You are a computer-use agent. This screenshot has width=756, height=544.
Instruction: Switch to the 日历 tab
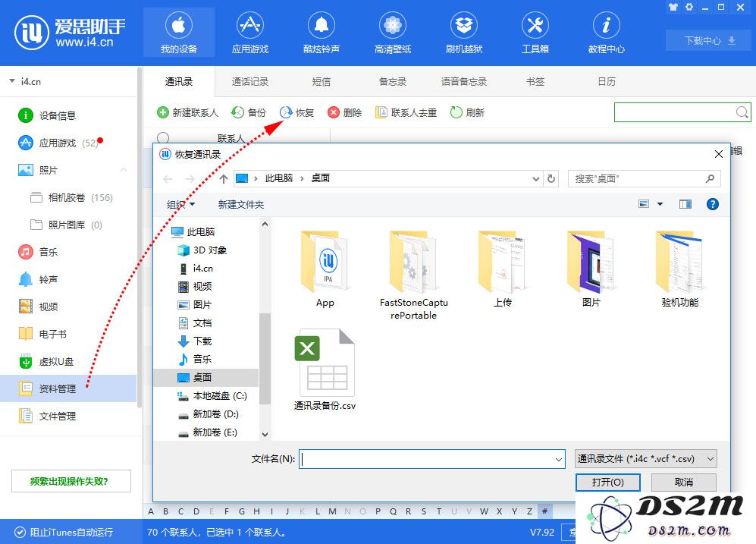click(606, 81)
